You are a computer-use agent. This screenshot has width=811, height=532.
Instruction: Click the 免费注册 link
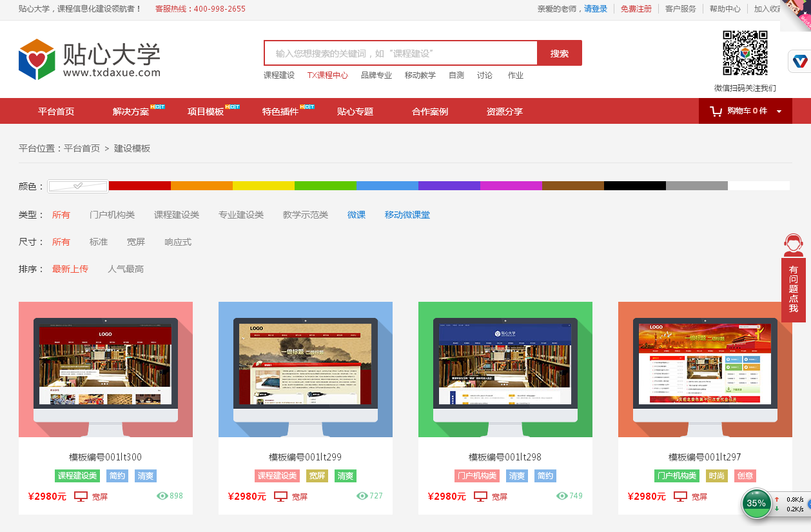pos(636,9)
